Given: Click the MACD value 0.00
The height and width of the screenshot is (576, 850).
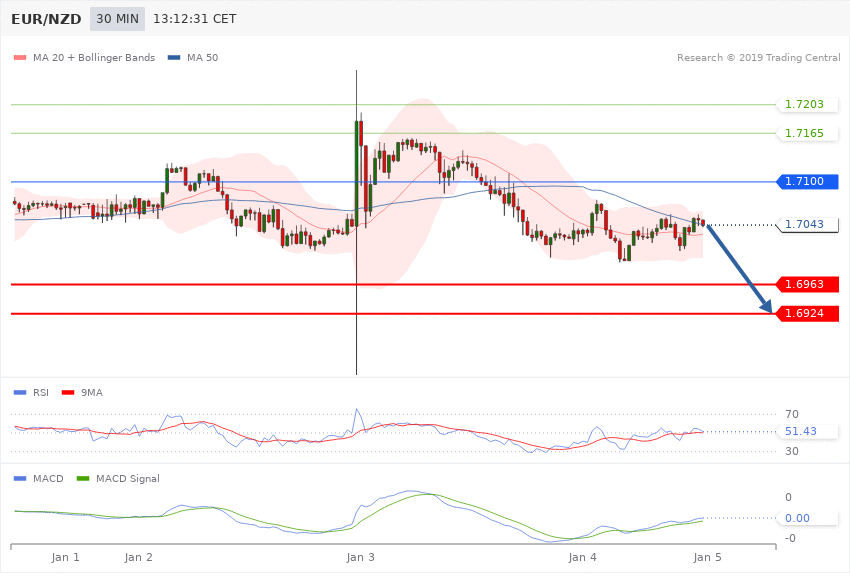Looking at the screenshot, I should click(797, 518).
